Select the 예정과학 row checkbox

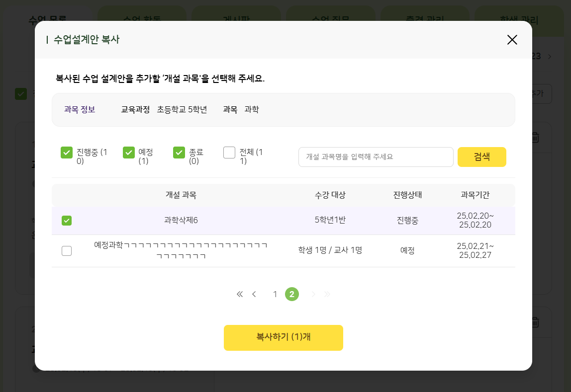67,251
